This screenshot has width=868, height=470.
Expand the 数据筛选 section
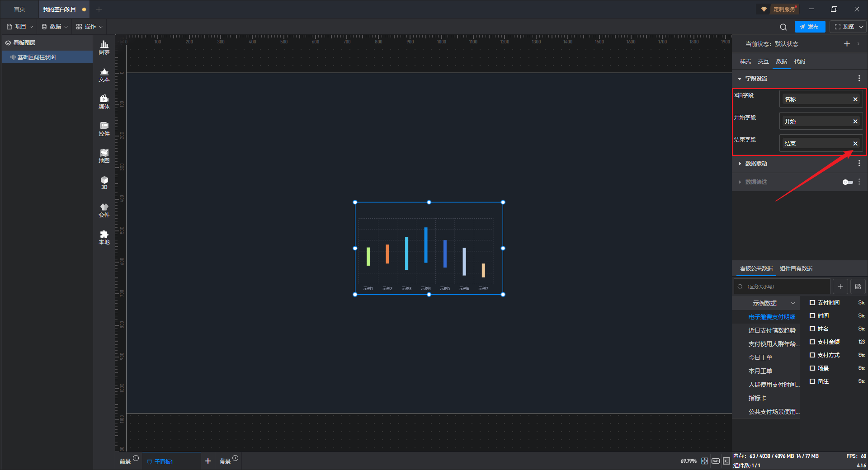[740, 182]
